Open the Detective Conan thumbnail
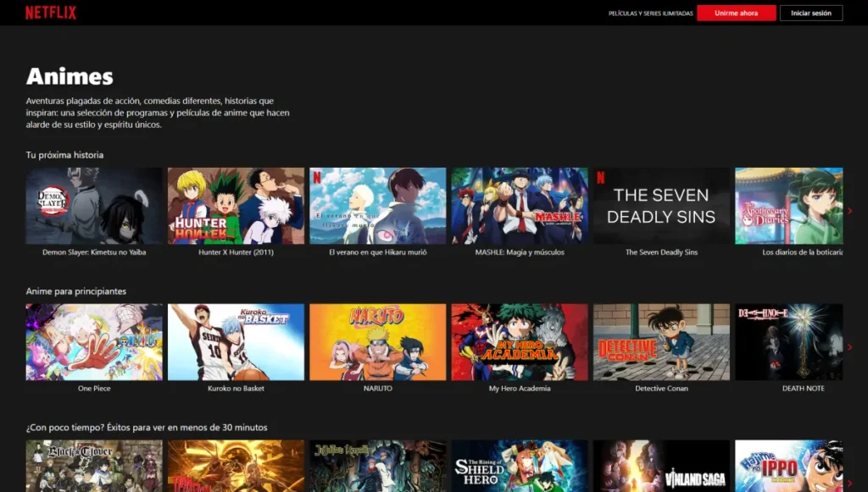 click(661, 341)
